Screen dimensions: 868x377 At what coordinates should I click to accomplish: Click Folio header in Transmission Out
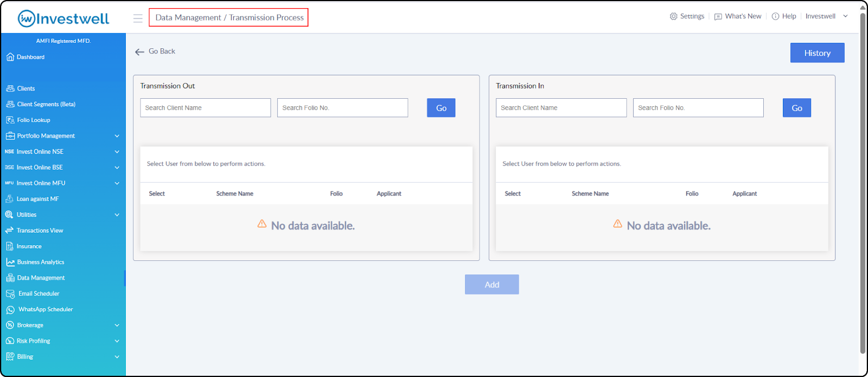pos(336,194)
